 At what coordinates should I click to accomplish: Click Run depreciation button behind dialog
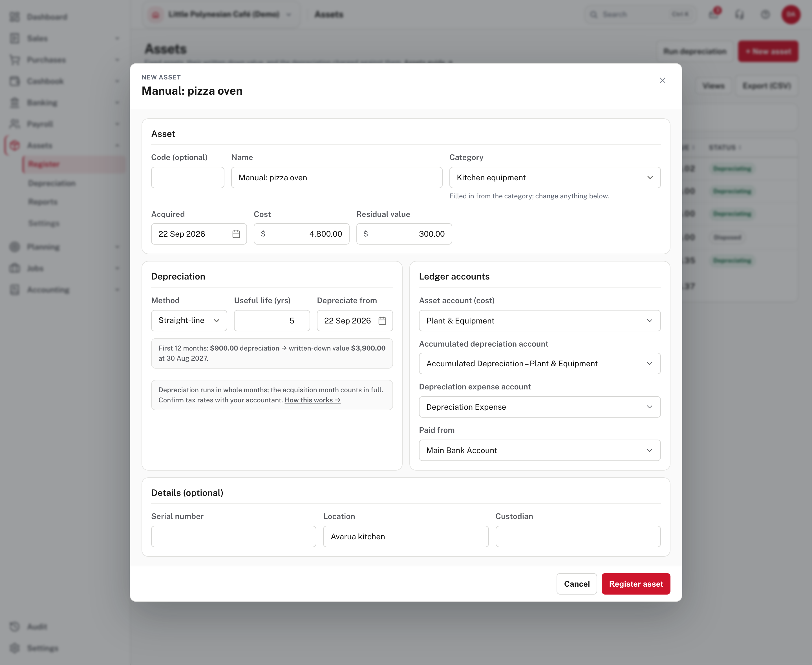[695, 51]
